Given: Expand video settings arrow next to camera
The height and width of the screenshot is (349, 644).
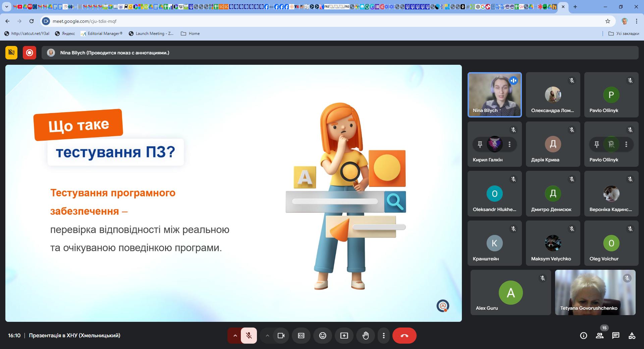Looking at the screenshot, I should (267, 336).
